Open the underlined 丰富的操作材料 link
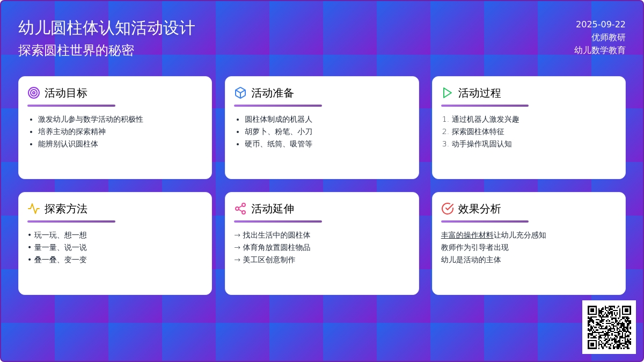 coord(467,235)
